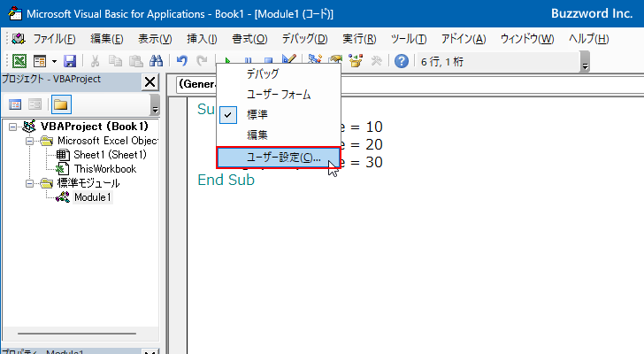Select Sheet1 (Sheet1) in project tree

click(x=110, y=155)
